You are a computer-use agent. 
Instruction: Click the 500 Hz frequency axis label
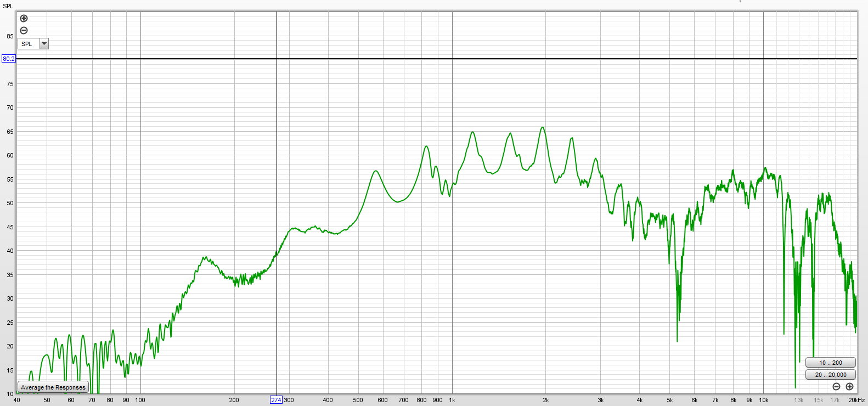(358, 400)
